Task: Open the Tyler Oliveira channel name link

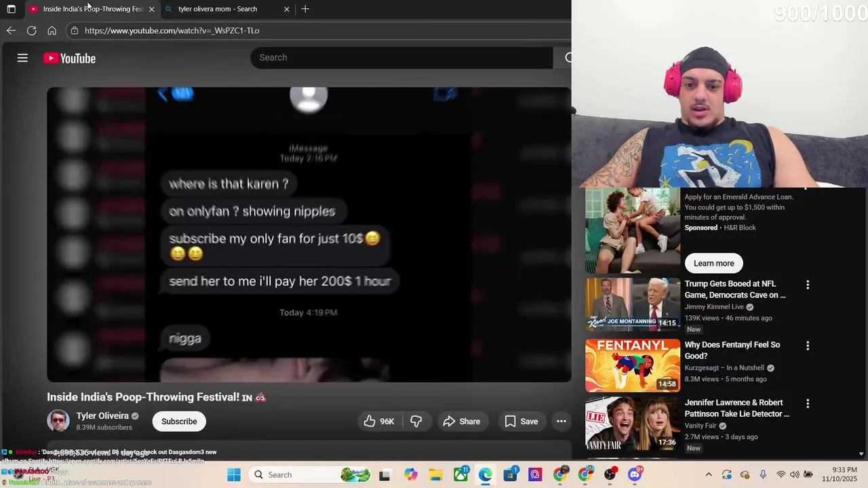Action: 102,416
